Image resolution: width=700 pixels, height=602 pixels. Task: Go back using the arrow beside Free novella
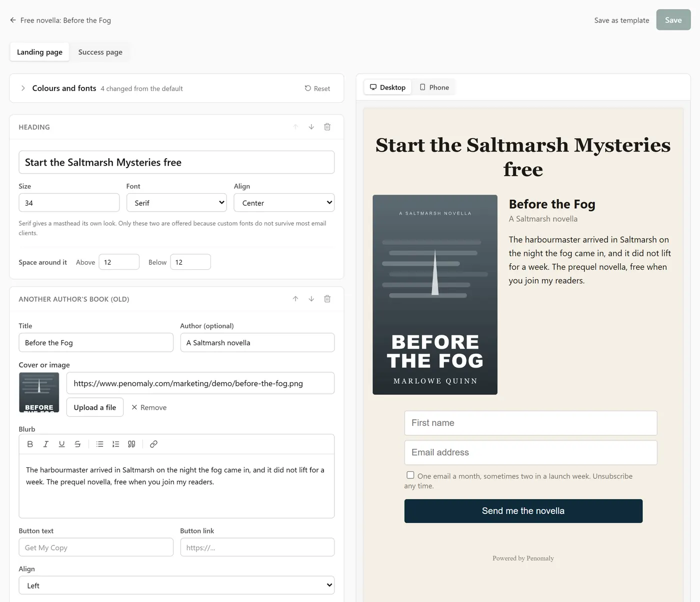coord(13,20)
